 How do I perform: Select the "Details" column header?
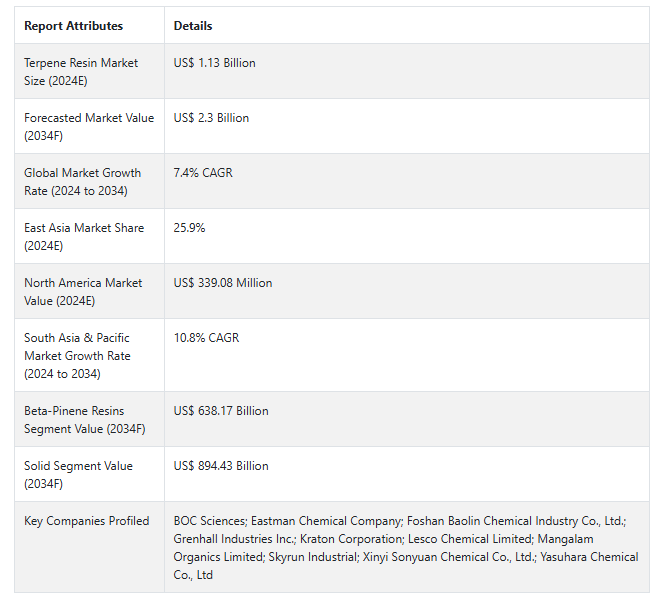pos(193,26)
